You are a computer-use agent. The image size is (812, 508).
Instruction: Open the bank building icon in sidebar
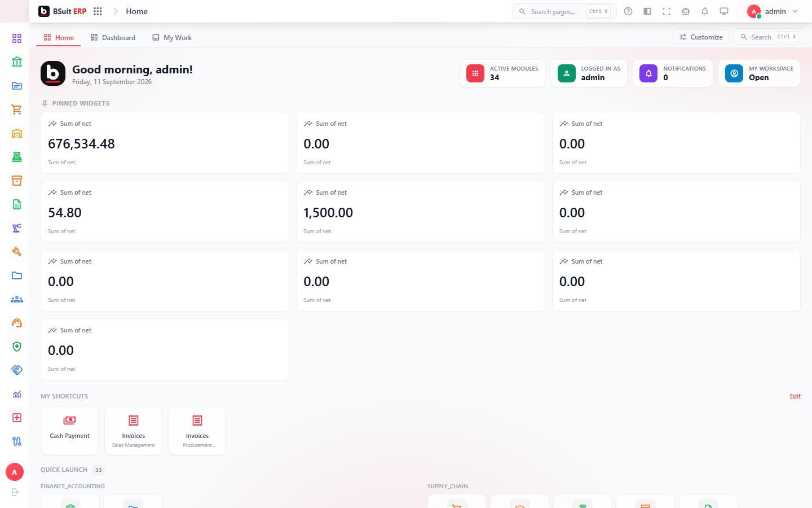coord(17,62)
